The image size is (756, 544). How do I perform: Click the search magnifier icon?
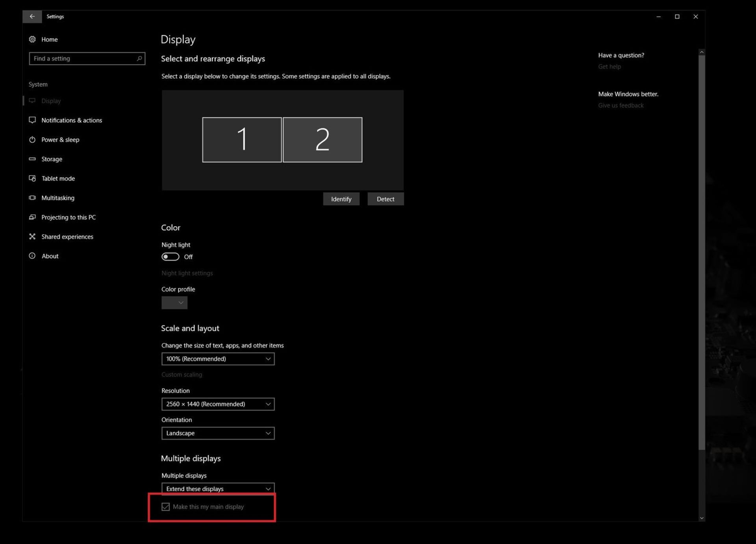tap(139, 58)
